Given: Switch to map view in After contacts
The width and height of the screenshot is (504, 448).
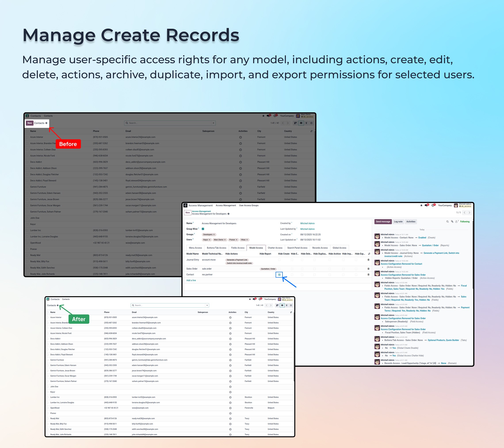Looking at the screenshot, I should (x=286, y=305).
